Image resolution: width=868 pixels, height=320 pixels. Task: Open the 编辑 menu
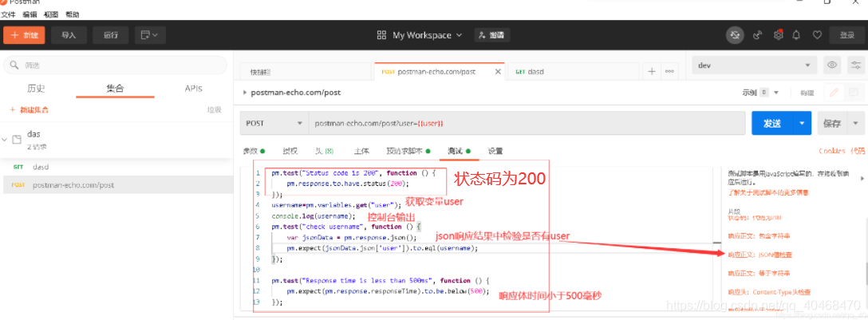pyautogui.click(x=30, y=15)
